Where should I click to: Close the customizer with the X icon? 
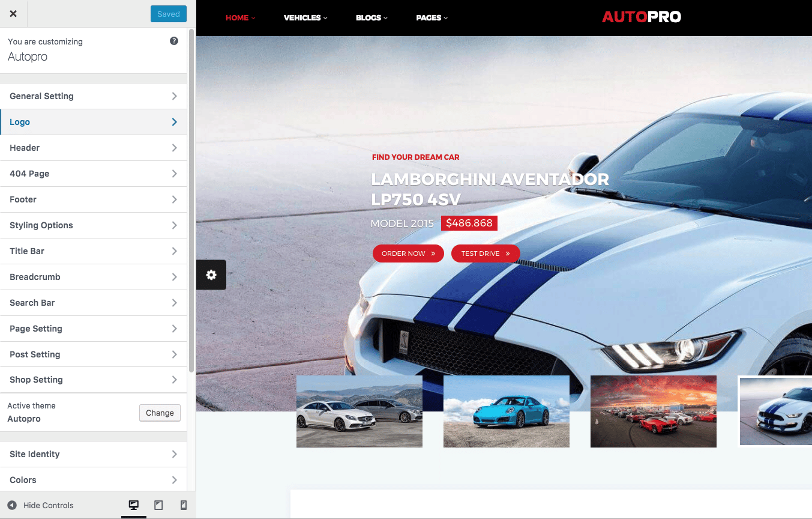[x=13, y=14]
